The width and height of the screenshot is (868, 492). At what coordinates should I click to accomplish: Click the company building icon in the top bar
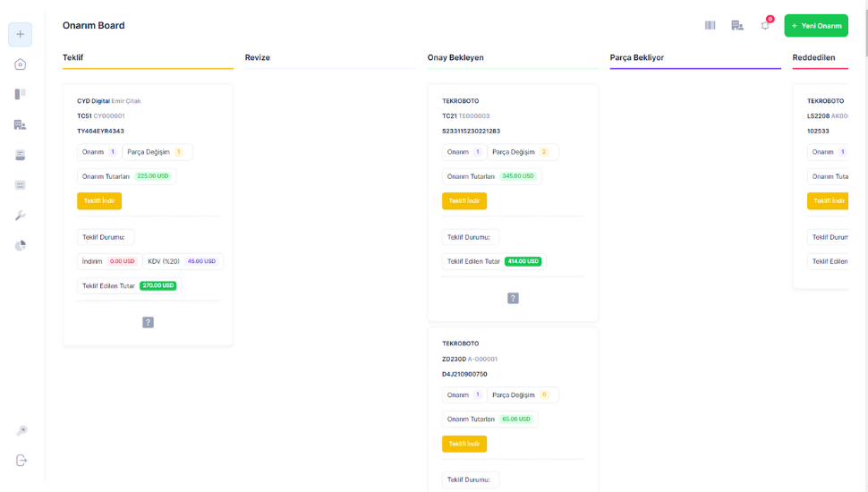pos(737,25)
